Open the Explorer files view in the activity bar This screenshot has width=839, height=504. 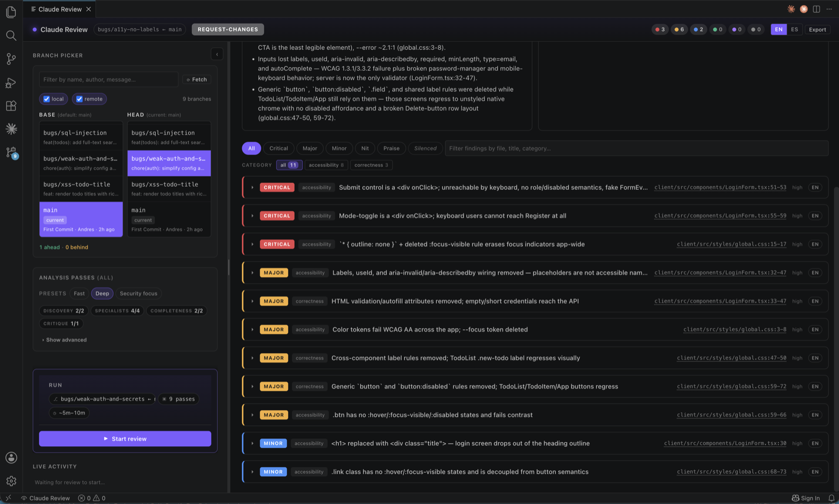pyautogui.click(x=11, y=12)
